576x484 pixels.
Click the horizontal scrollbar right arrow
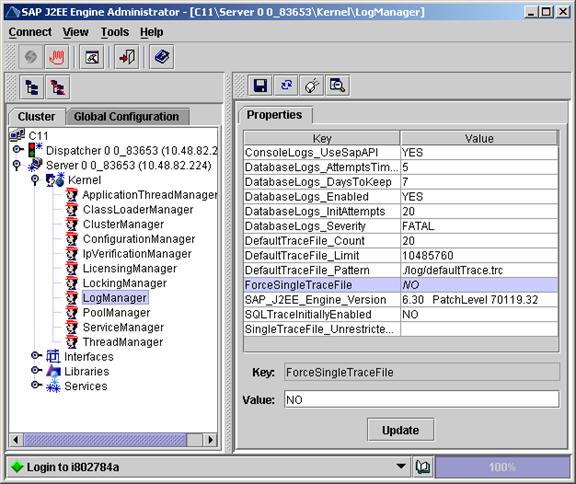[210, 440]
